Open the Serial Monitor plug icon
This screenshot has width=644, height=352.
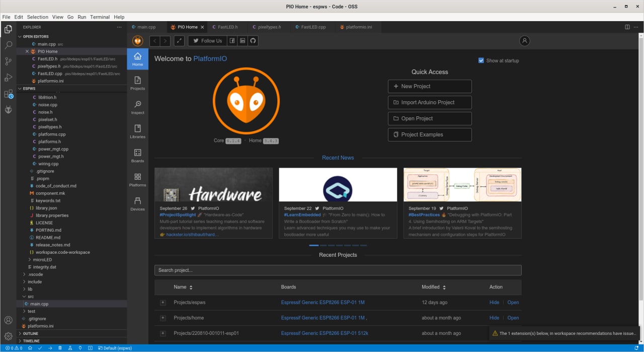(x=80, y=348)
